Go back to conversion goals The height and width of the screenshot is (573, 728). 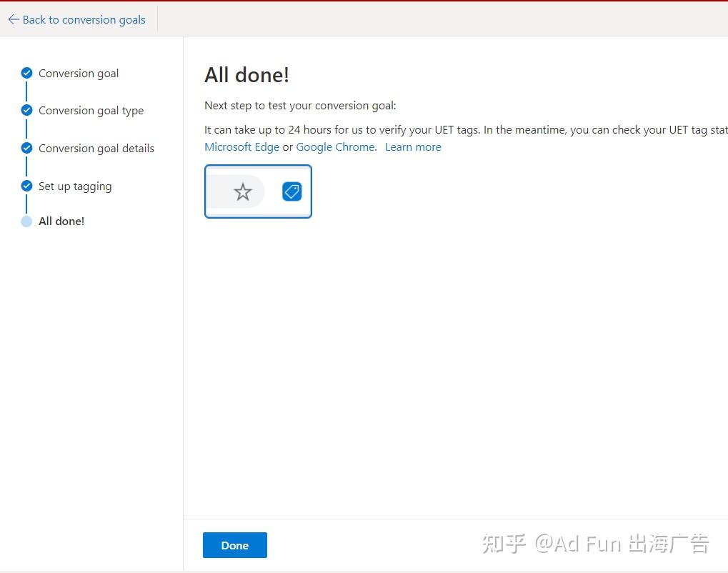[77, 19]
